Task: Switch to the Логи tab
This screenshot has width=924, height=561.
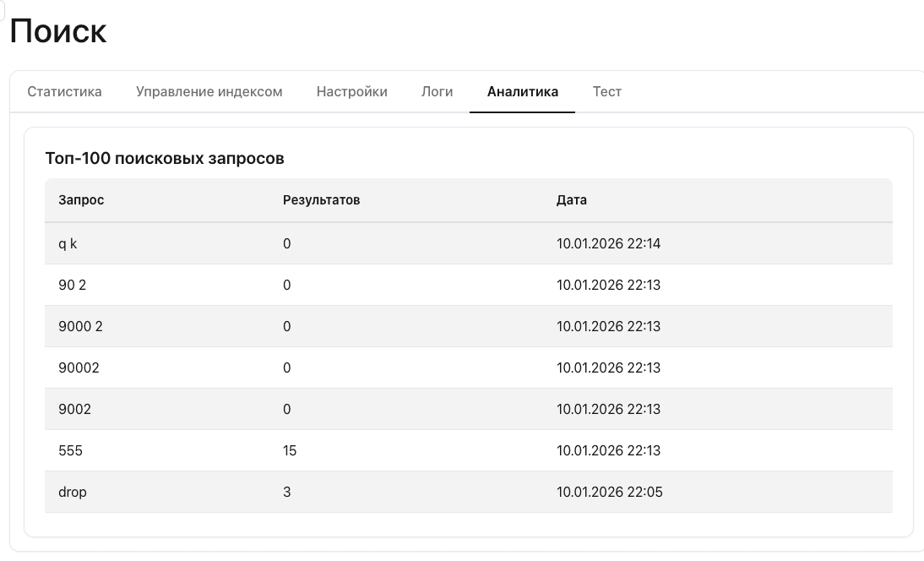Action: click(x=438, y=92)
